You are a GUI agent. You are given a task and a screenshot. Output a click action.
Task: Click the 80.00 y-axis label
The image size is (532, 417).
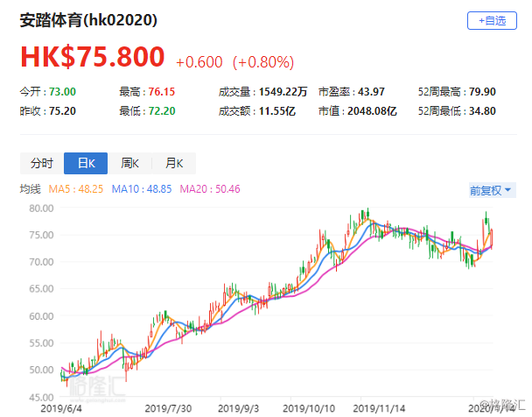[41, 208]
